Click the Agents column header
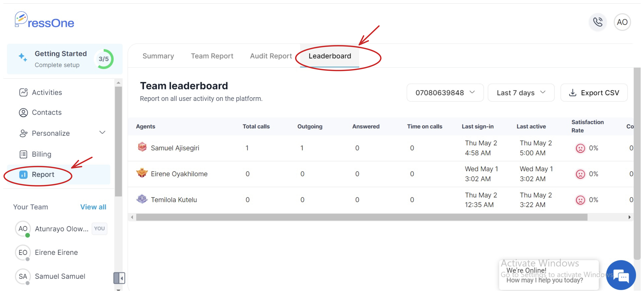Screen dimensions: 644x294 coord(146,127)
